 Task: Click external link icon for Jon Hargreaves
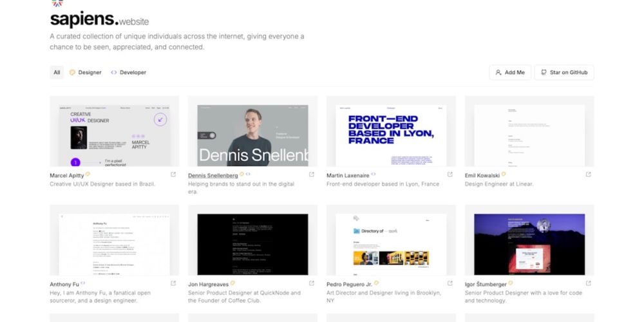[312, 283]
